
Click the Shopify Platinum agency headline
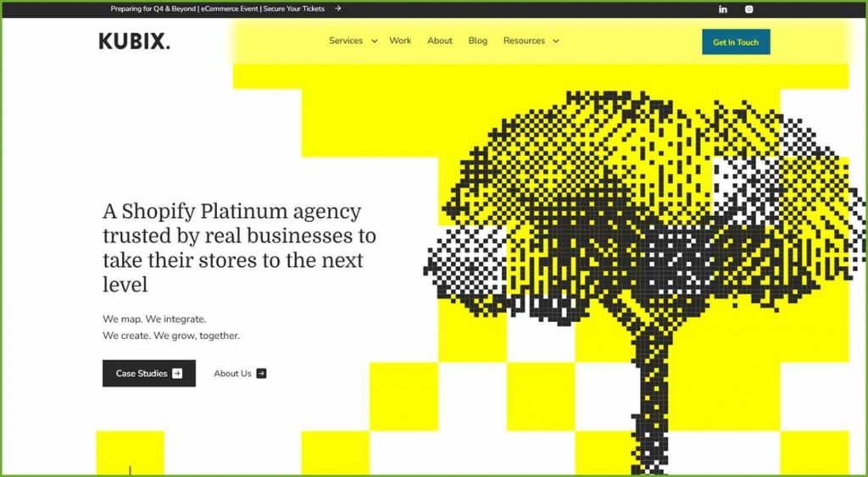(x=239, y=247)
